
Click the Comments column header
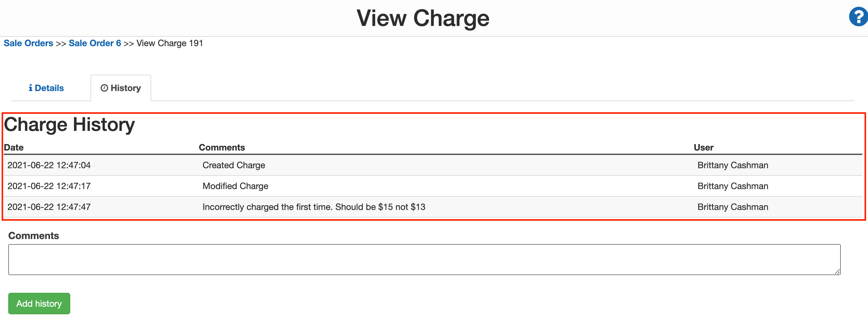pos(222,147)
